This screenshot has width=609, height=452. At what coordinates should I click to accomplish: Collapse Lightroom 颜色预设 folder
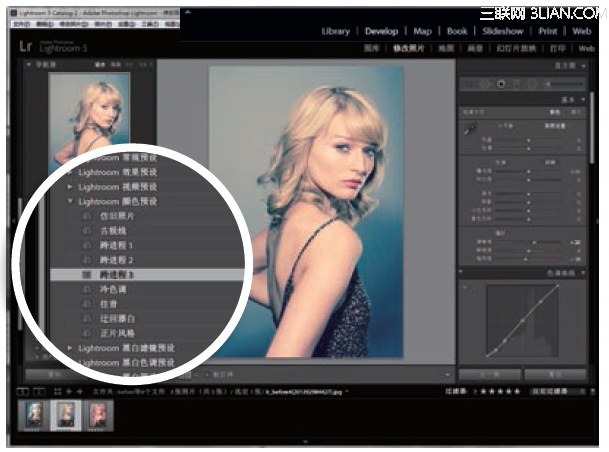pyautogui.click(x=70, y=201)
